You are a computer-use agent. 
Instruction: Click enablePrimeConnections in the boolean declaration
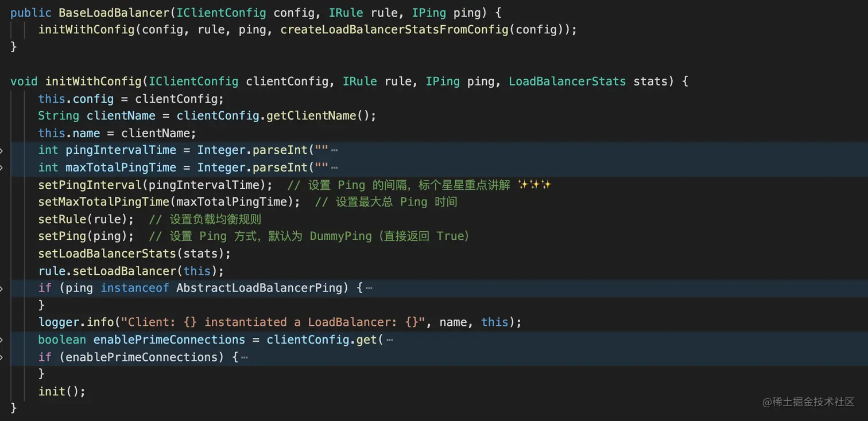169,340
